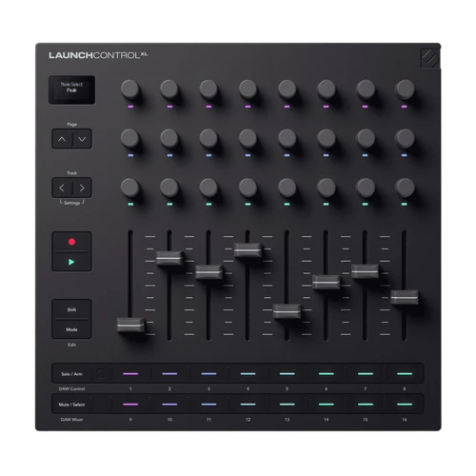Click the first blue-LED knob in middle row

[130, 138]
